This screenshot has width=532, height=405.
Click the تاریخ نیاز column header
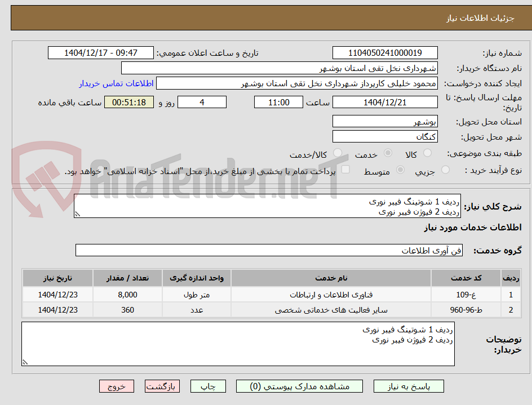[57, 278]
